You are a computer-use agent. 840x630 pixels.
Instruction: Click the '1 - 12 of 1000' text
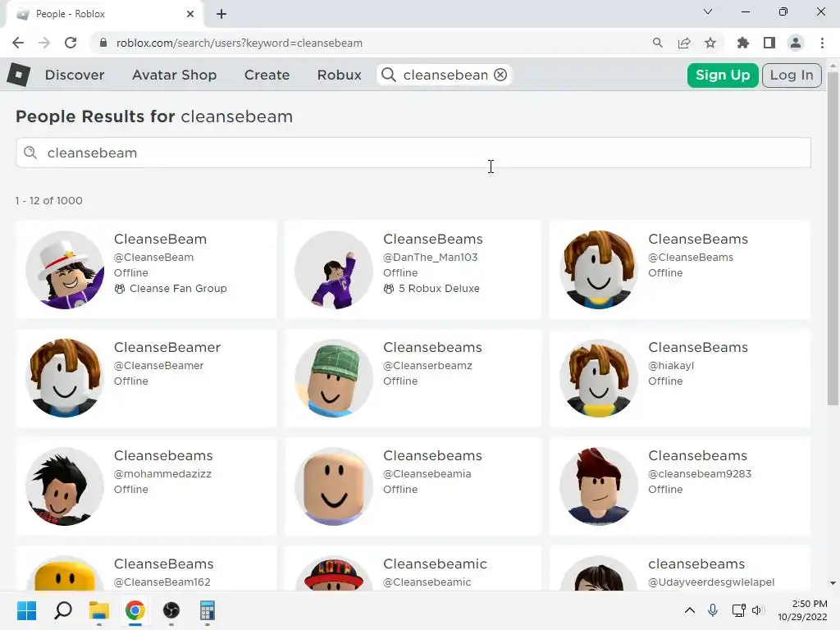[x=48, y=200]
